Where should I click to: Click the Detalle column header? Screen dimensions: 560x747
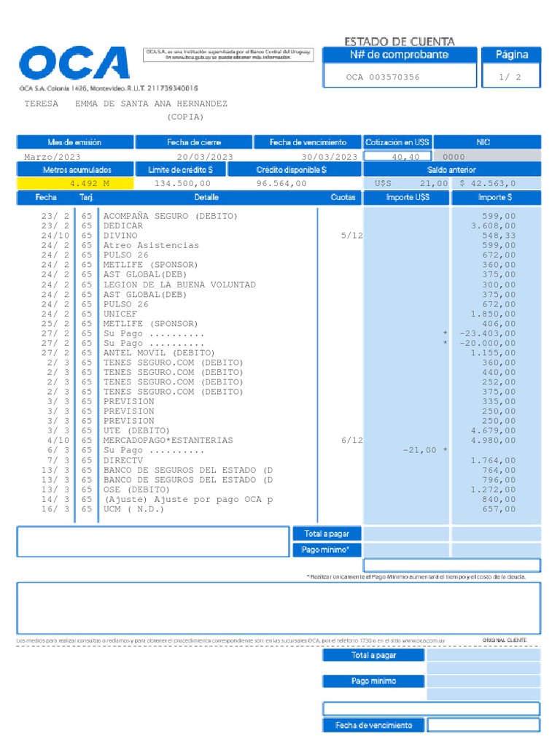[206, 197]
